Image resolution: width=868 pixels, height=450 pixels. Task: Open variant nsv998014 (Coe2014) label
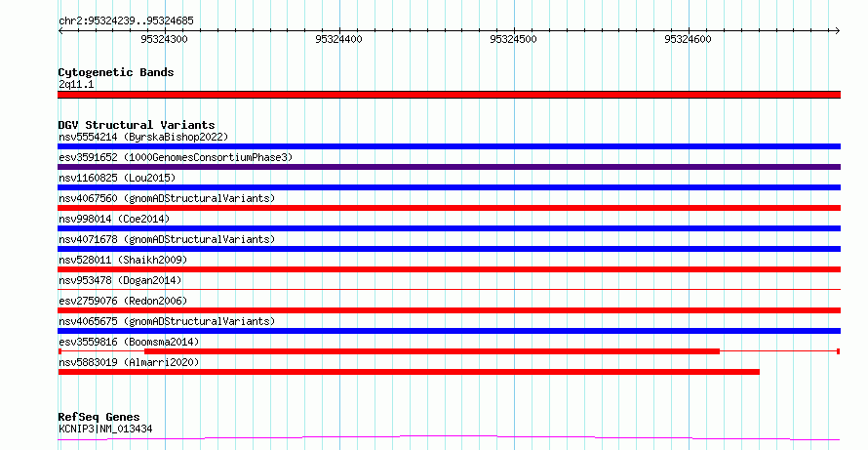(114, 219)
